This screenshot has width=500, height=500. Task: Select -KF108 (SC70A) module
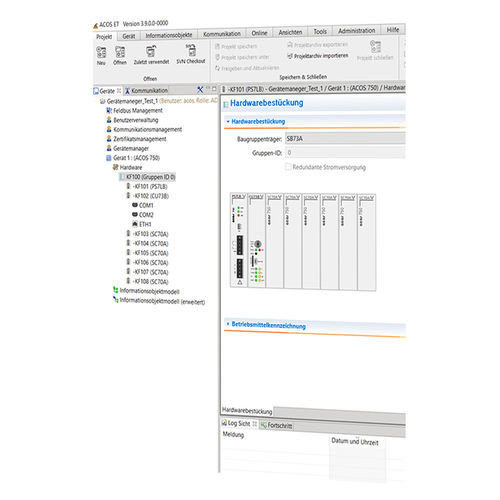pyautogui.click(x=147, y=282)
